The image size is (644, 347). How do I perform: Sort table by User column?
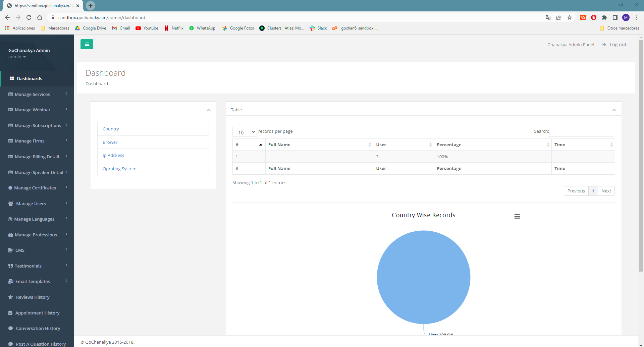(x=403, y=144)
